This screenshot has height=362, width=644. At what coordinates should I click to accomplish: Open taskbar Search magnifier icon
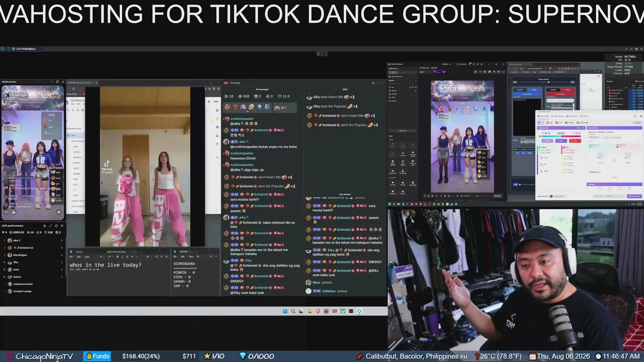[x=293, y=311]
